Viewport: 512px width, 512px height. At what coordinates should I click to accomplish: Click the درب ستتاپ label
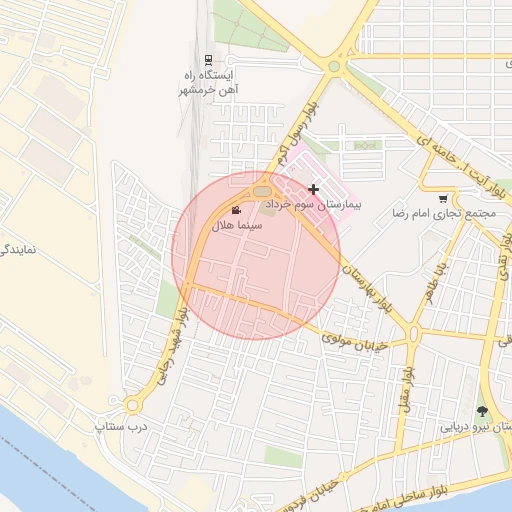coord(121,426)
